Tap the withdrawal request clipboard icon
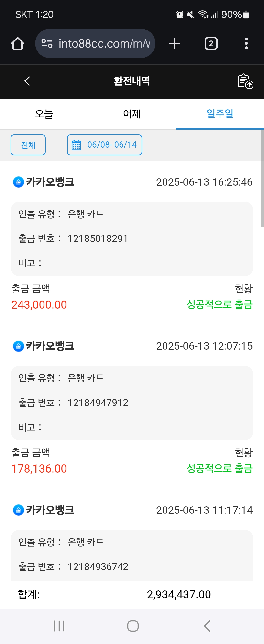Image resolution: width=264 pixels, height=644 pixels. 245,81
